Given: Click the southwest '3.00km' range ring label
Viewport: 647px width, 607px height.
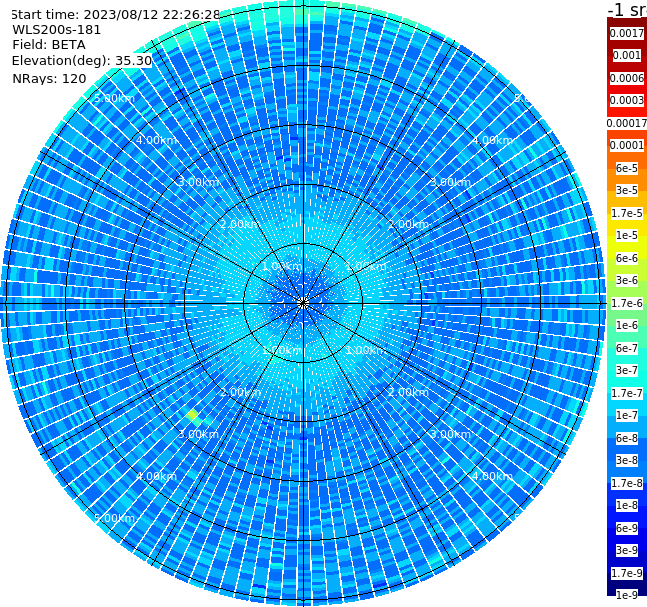Looking at the screenshot, I should tap(198, 434).
